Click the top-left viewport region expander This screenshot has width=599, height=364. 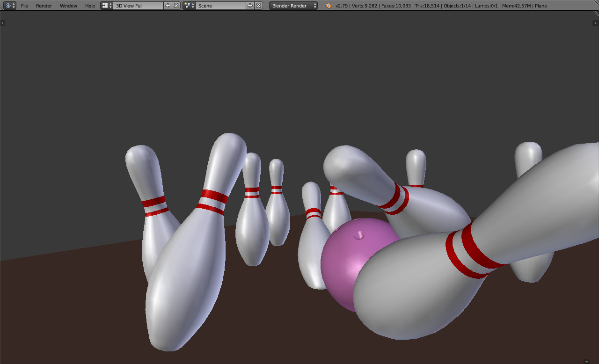[2, 22]
